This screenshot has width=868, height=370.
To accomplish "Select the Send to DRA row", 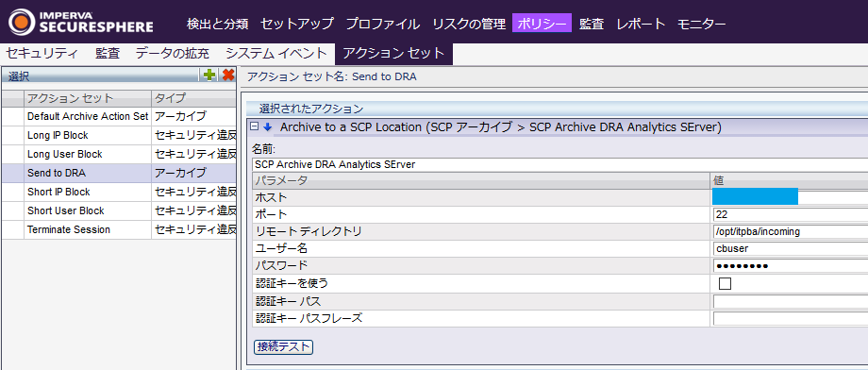I will tap(119, 173).
